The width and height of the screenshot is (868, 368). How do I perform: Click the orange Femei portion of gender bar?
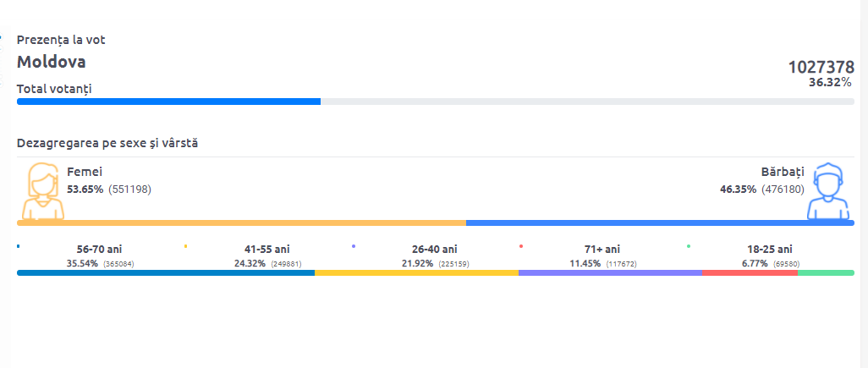click(241, 223)
